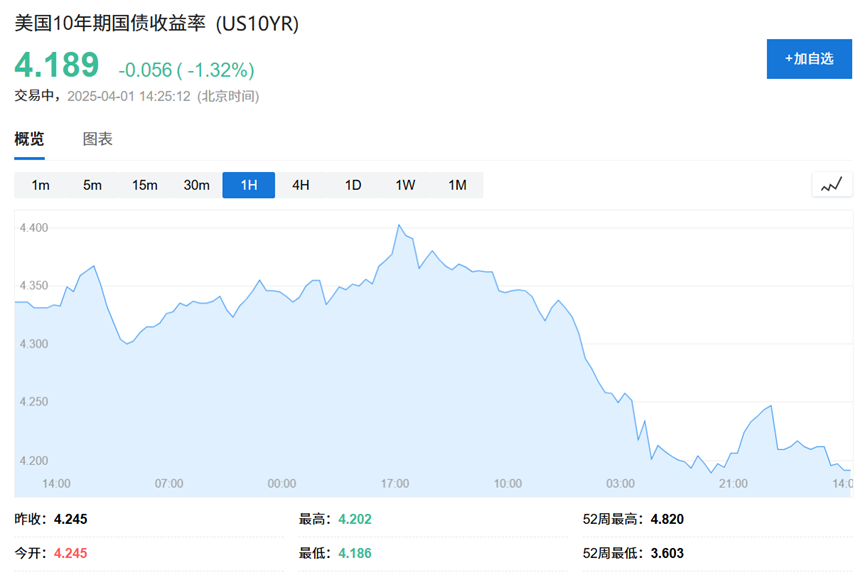The height and width of the screenshot is (580, 865).
Task: Click the 07:00 x-axis time label
Action: click(169, 484)
